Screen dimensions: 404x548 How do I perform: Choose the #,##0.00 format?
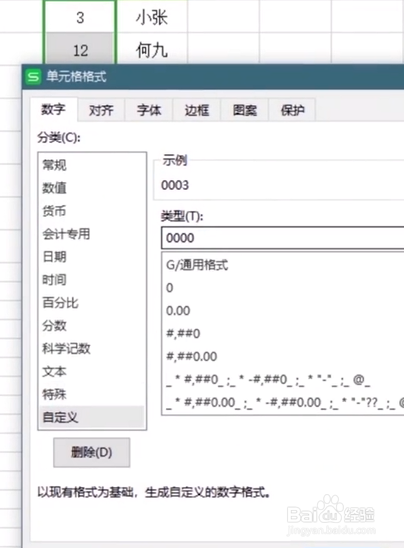283,356
